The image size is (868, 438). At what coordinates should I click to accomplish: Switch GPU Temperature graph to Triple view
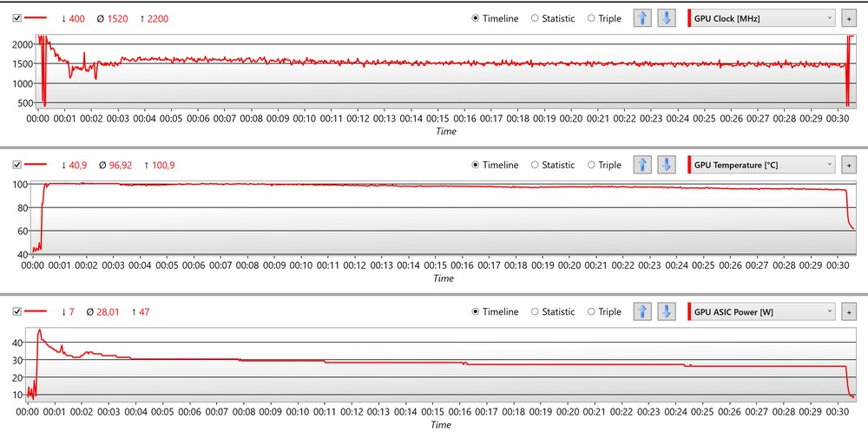592,165
